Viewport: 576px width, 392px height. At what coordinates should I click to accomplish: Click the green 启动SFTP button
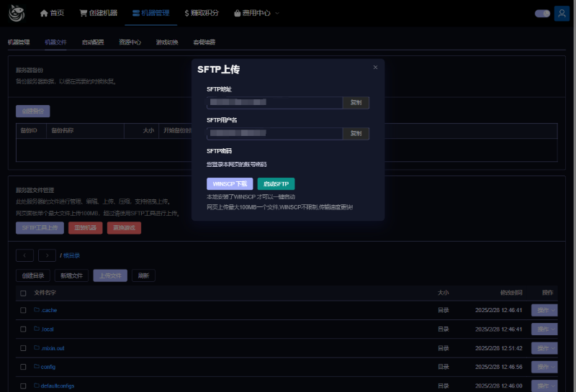pos(276,183)
